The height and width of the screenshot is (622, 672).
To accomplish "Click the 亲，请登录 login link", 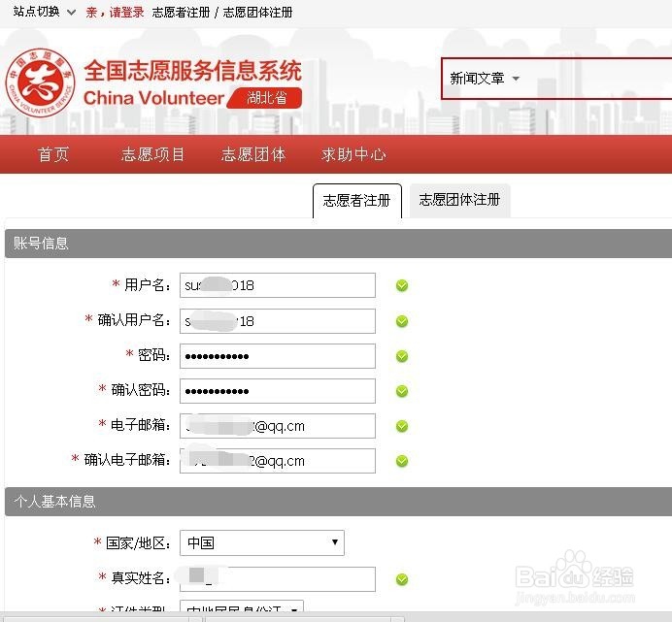I will pos(115,12).
